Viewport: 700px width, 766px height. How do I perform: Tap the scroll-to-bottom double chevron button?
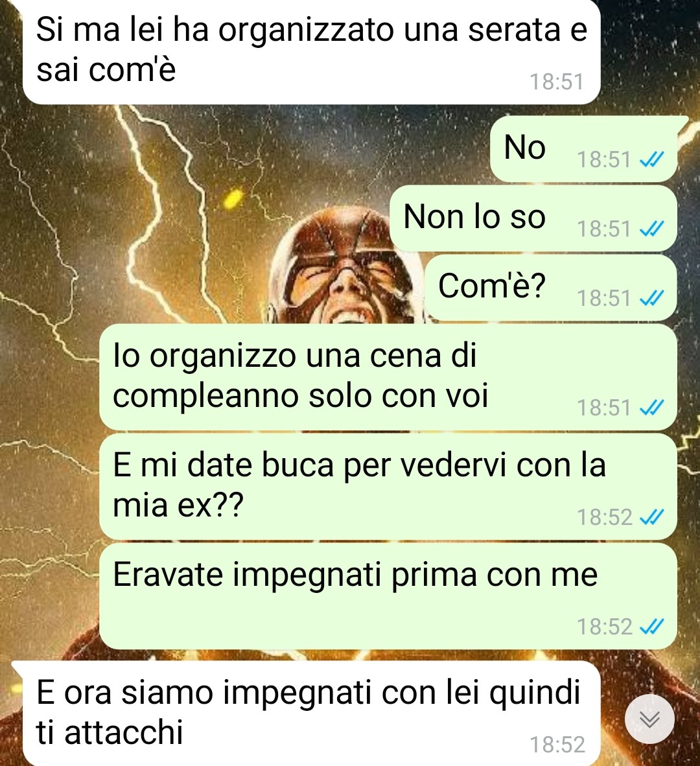(x=649, y=719)
